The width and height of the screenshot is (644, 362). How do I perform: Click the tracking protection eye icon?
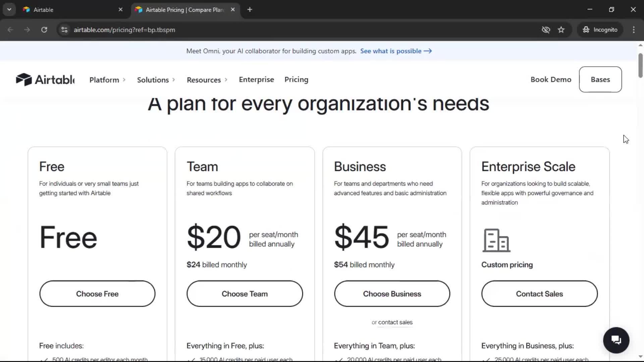546,29
